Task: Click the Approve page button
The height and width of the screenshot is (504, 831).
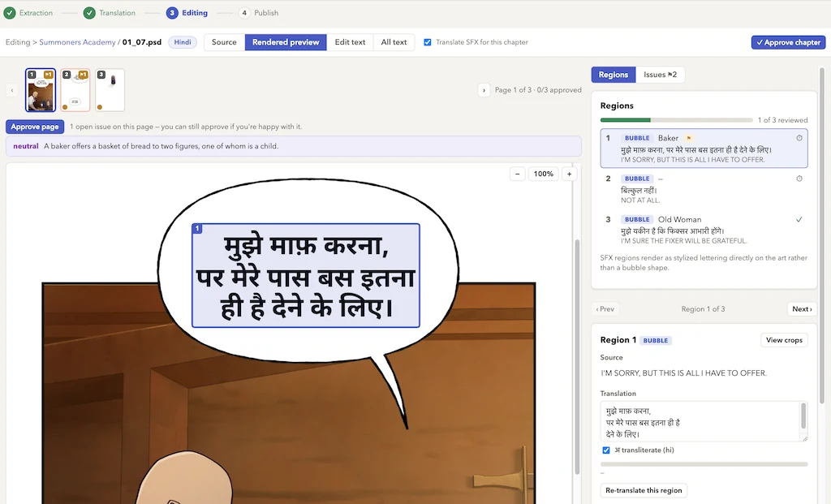Action: (35, 127)
